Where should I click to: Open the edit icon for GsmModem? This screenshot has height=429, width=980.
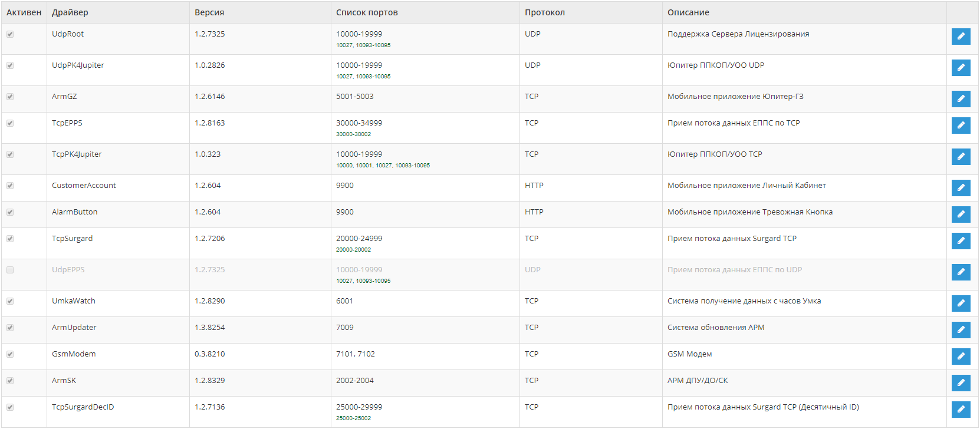coord(961,357)
